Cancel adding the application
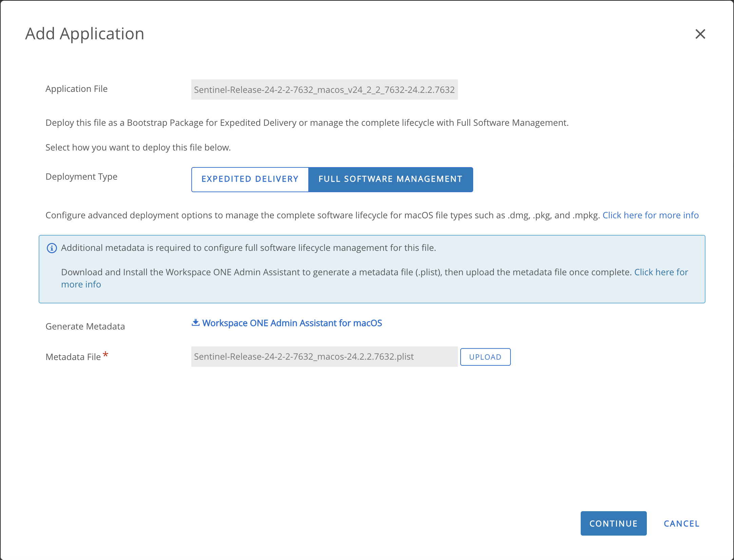The width and height of the screenshot is (734, 560). (681, 524)
